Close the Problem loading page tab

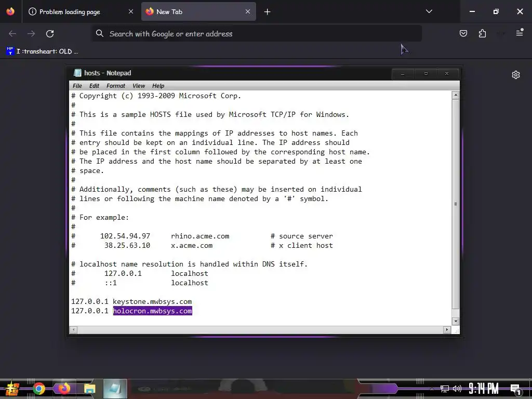click(x=131, y=11)
